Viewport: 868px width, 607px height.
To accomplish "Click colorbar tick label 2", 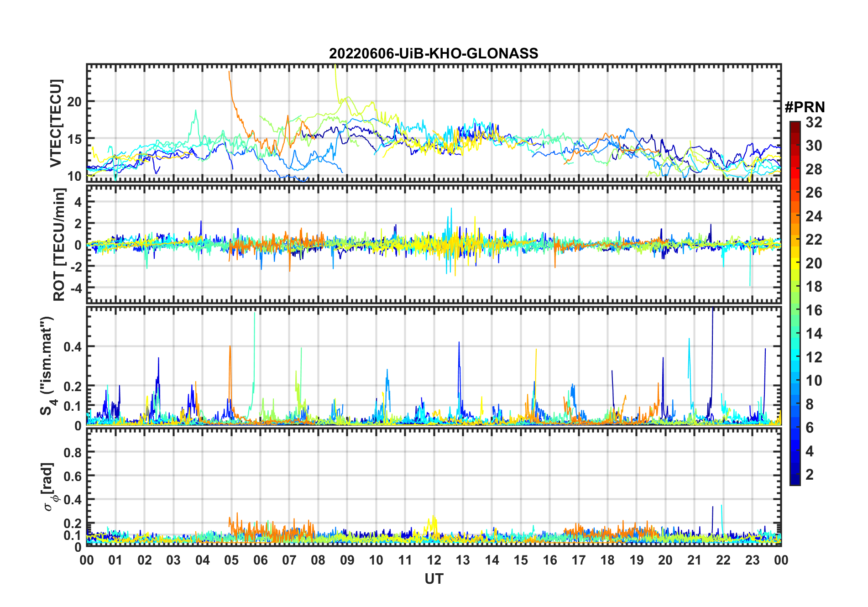I will pyautogui.click(x=810, y=475).
